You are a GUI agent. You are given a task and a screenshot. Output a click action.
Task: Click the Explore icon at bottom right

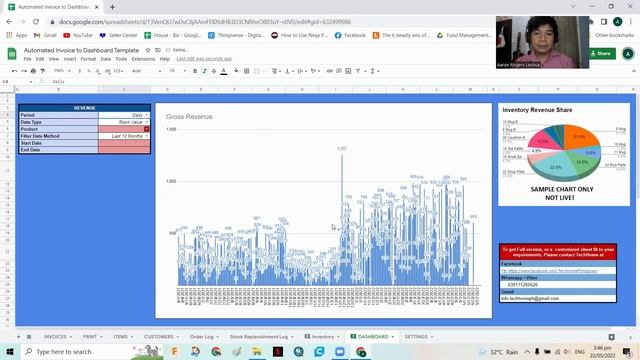pos(611,337)
